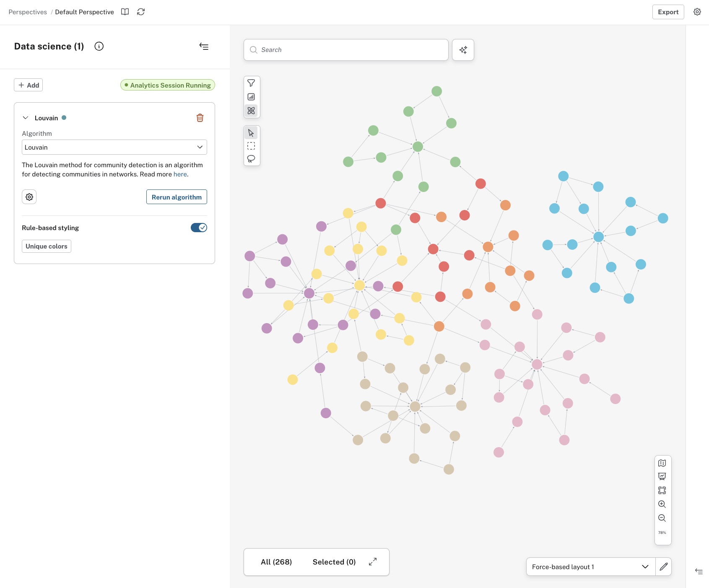Choose the rectangular box selection tool
The height and width of the screenshot is (588, 709).
click(x=251, y=146)
